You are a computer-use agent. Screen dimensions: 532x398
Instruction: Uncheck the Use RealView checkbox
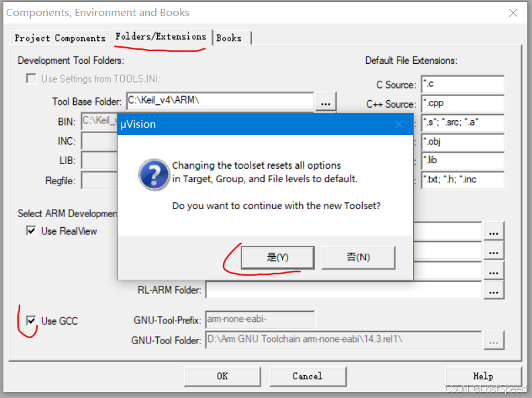31,231
